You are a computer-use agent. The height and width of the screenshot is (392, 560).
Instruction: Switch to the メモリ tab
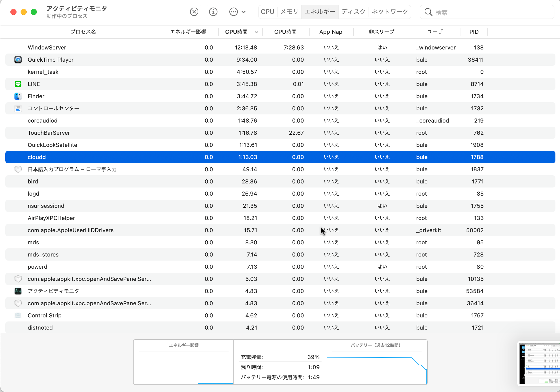tap(289, 12)
